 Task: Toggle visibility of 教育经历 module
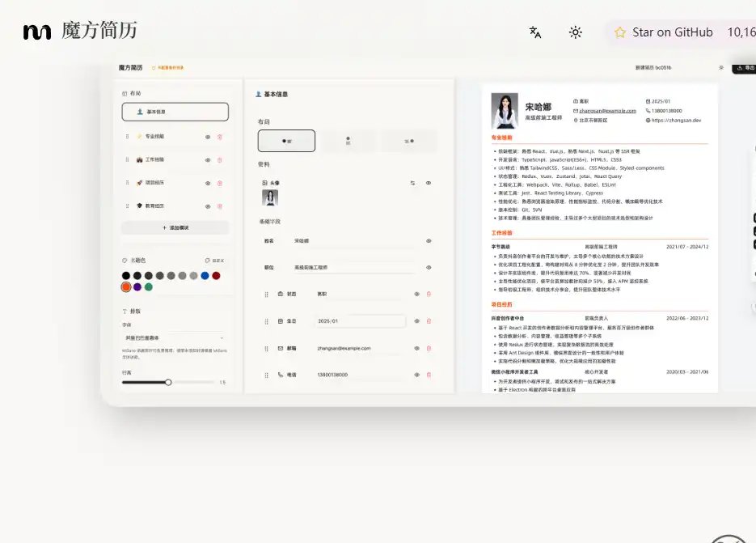click(x=208, y=206)
